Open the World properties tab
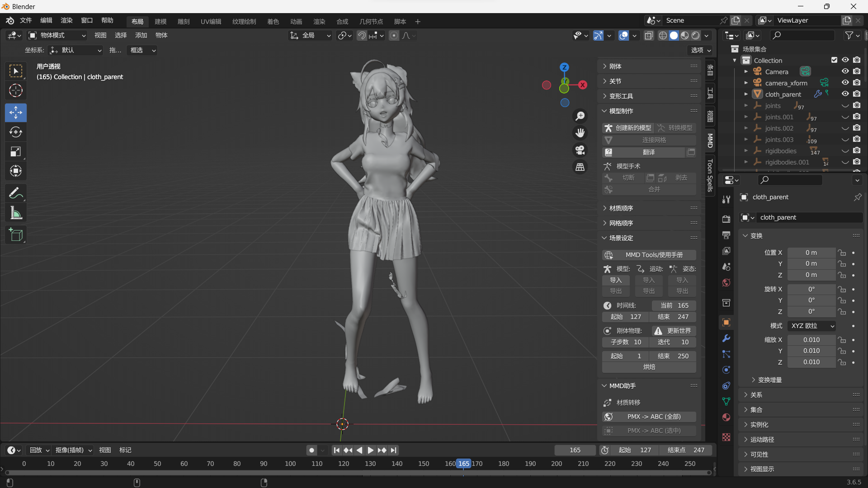Viewport: 868px width, 488px height. click(x=726, y=283)
